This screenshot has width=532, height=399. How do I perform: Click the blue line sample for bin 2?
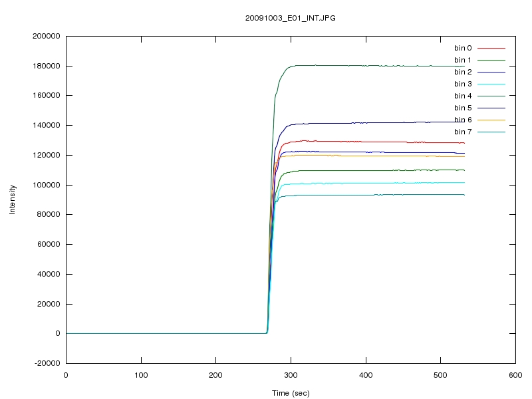click(491, 72)
